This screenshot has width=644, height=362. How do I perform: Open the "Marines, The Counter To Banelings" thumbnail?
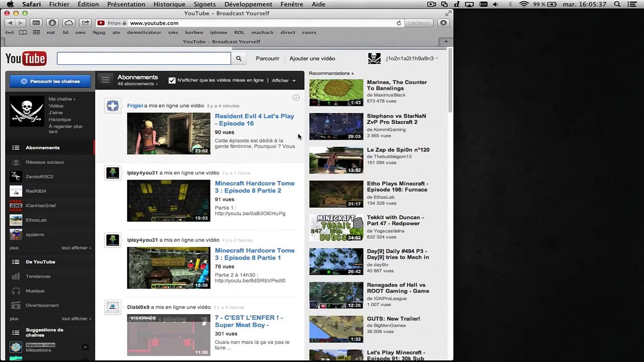pyautogui.click(x=336, y=93)
